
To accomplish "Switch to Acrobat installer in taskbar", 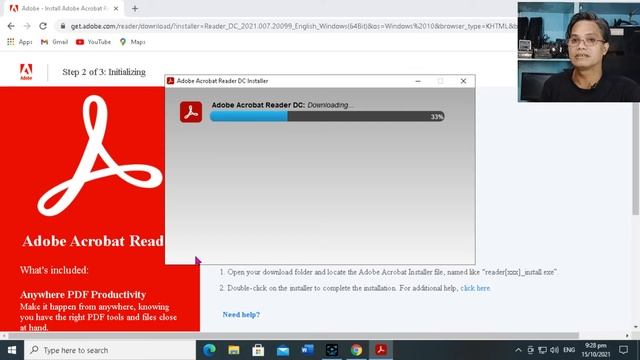I will tap(381, 350).
